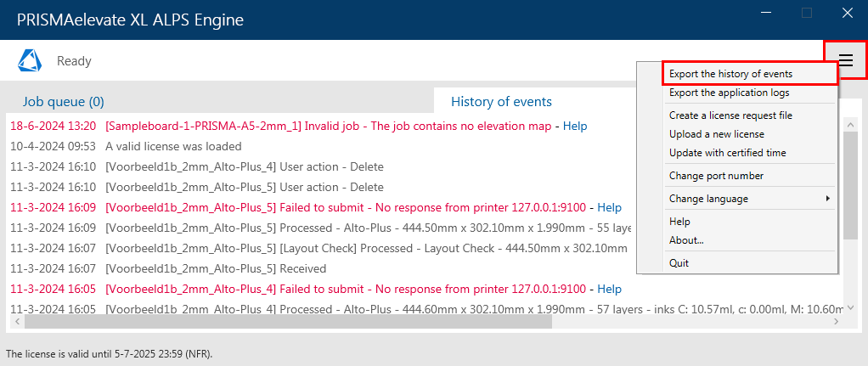Click the vertical scrollbar up arrow
This screenshot has width=868, height=366.
tap(850, 125)
